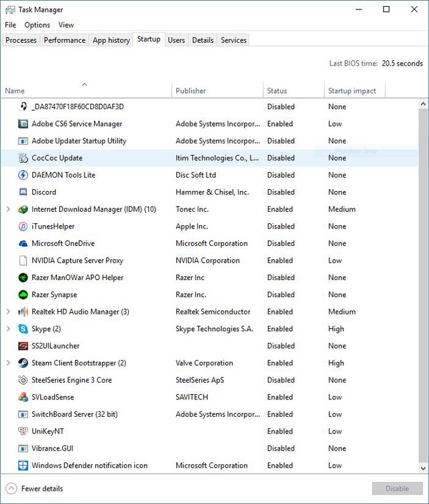Click the Skype Technologies S.A. publisher cell
The width and height of the screenshot is (429, 504).
(214, 329)
